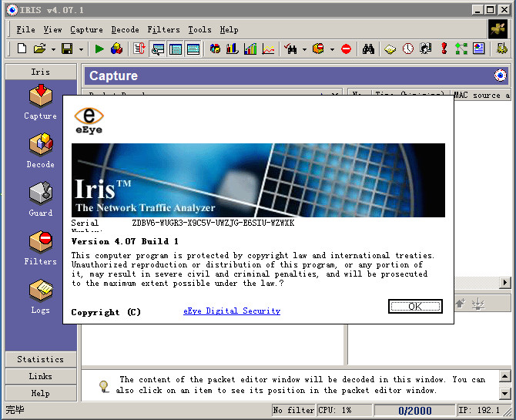Open the Decode menu
The image size is (516, 420).
(125, 29)
